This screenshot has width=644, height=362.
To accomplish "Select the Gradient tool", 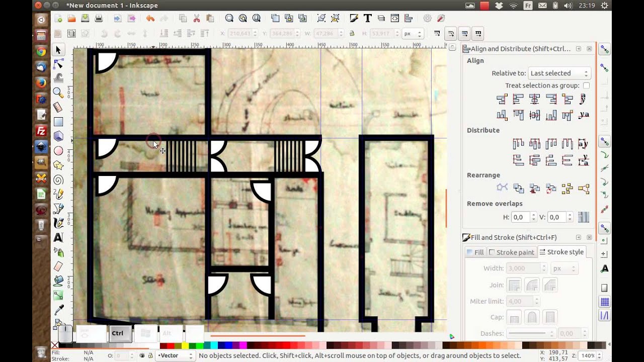I will pyautogui.click(x=58, y=296).
